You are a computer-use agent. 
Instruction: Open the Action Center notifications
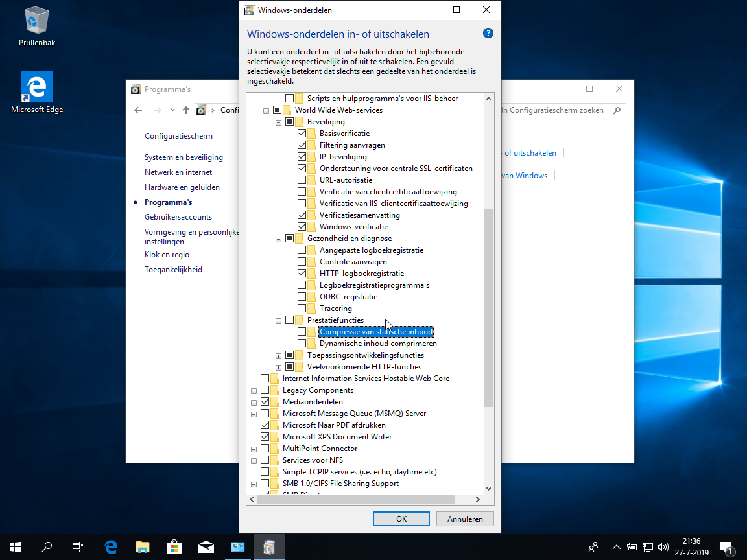(726, 547)
